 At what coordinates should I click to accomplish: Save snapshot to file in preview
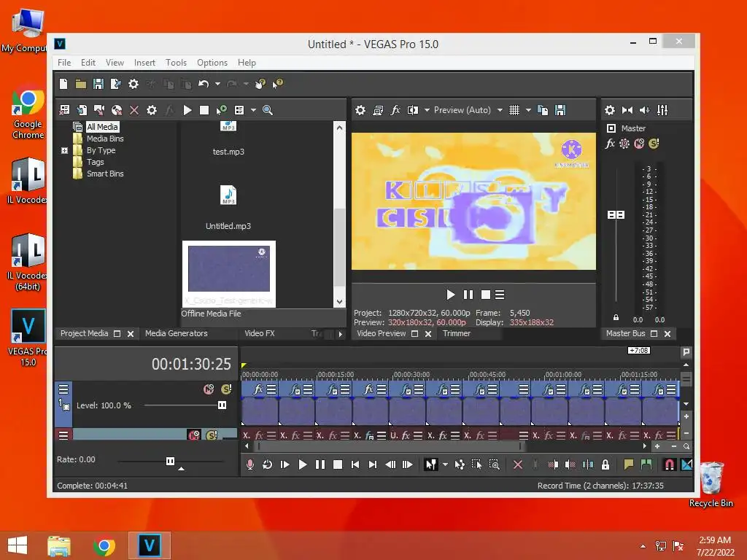coord(560,111)
